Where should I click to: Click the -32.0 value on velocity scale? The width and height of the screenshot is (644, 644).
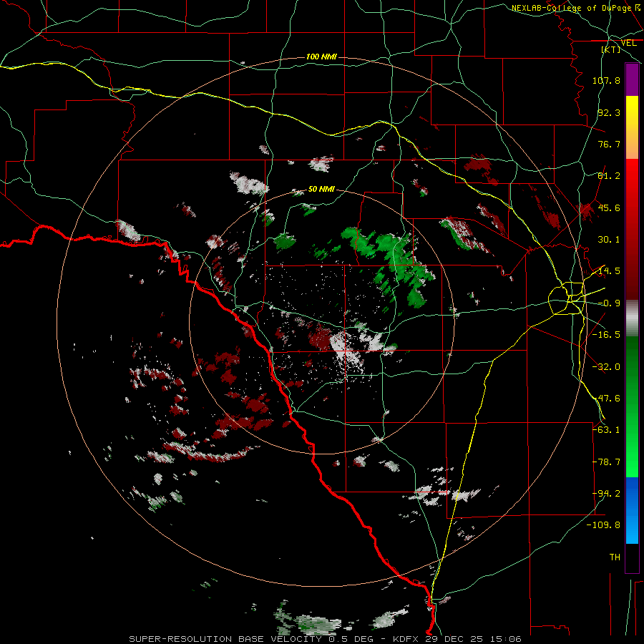pos(606,367)
